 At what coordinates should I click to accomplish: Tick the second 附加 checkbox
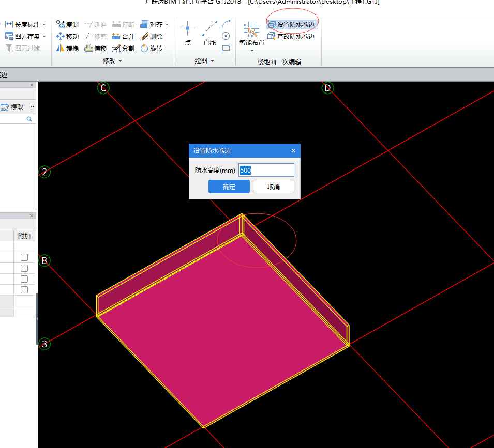point(24,268)
